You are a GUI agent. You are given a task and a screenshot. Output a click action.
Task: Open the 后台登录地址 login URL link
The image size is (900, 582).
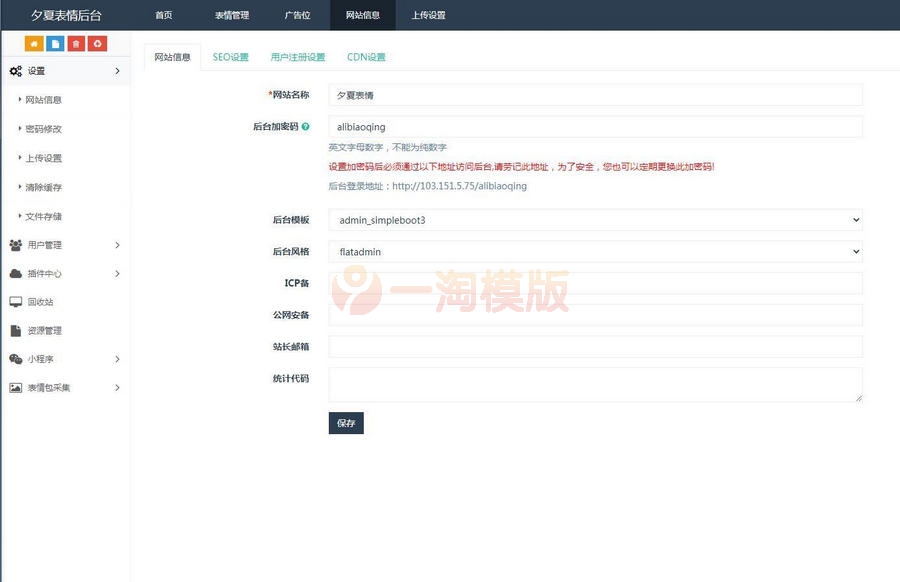[x=460, y=185]
